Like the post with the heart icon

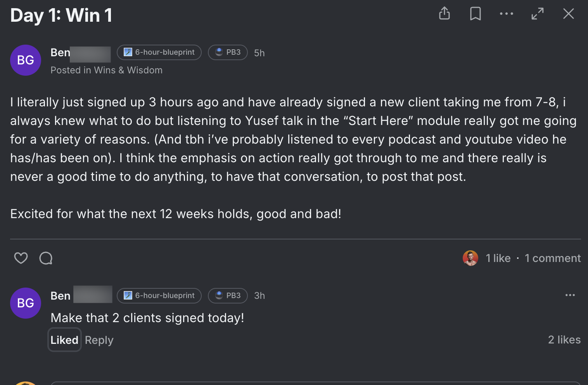tap(21, 258)
